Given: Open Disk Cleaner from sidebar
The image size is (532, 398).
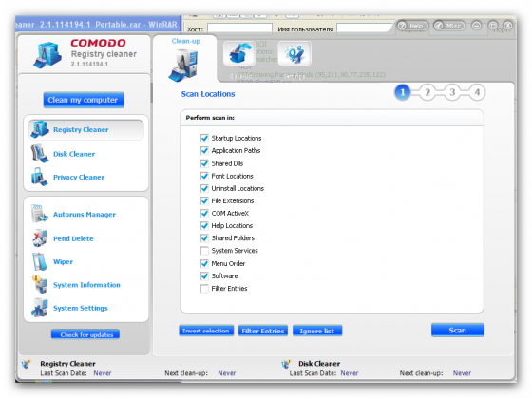Looking at the screenshot, I should pos(74,154).
